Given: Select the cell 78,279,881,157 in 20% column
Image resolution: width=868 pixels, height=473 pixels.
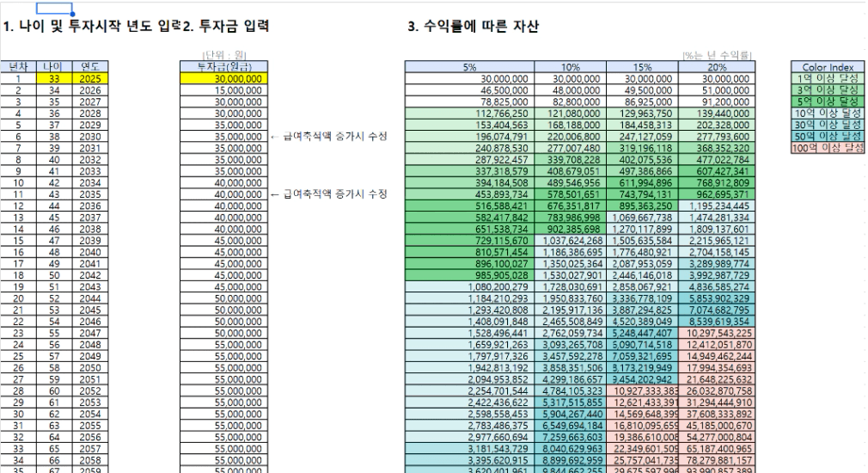Looking at the screenshot, I should coord(717,461).
